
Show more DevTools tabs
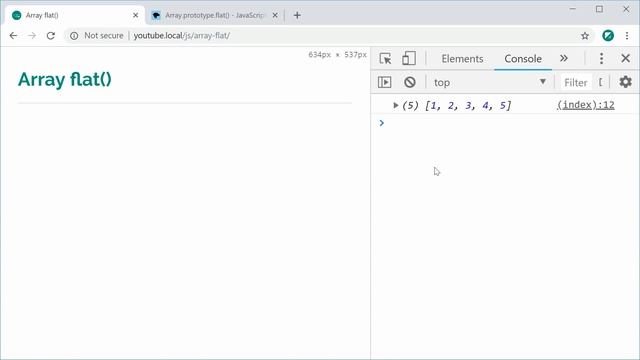[564, 58]
